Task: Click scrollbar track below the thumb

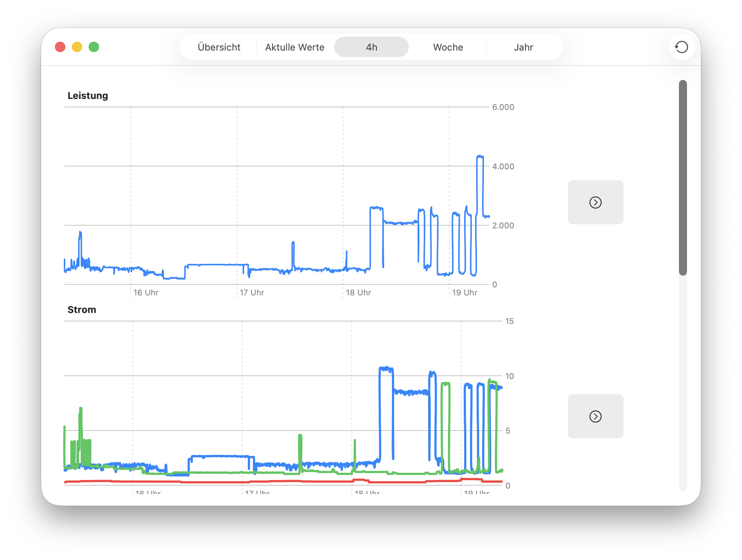Action: click(x=683, y=381)
